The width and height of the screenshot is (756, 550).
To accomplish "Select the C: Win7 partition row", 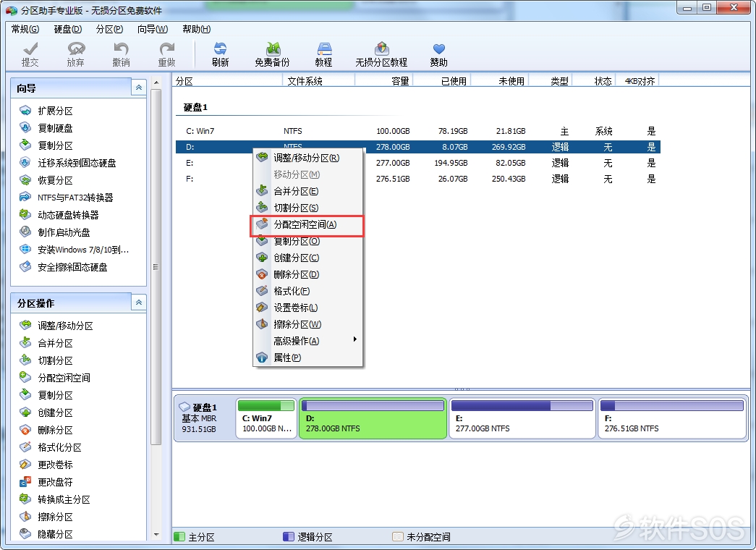I will (417, 131).
